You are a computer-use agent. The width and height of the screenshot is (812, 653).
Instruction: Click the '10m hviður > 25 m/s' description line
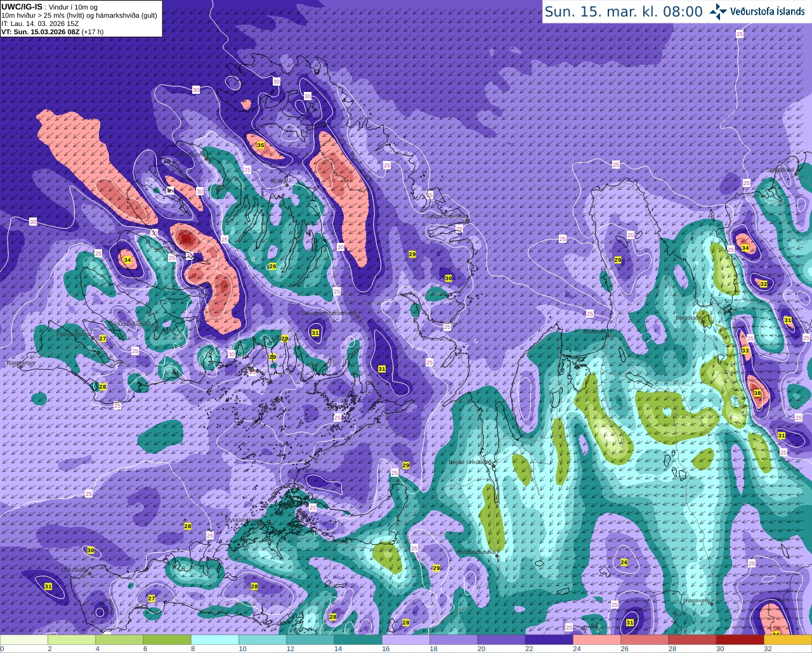(79, 15)
